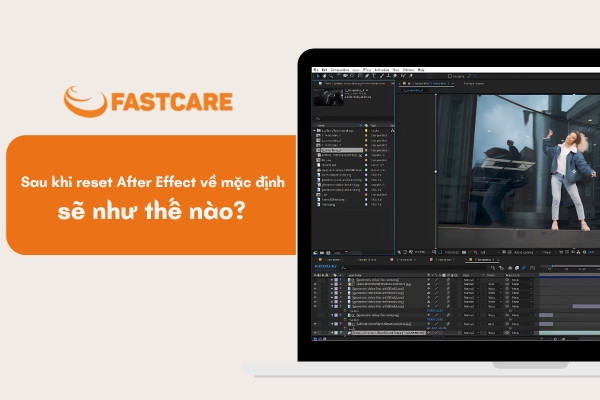Open the Edit menu
The image size is (600, 400).
point(324,70)
